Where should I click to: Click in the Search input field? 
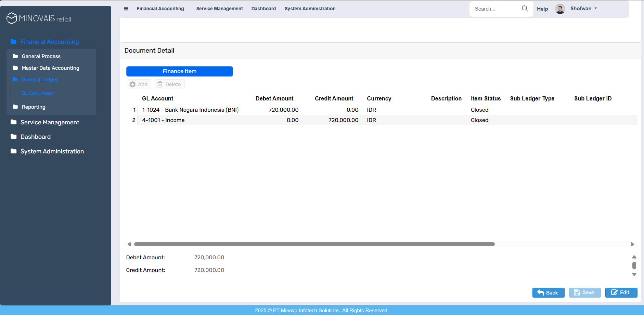click(x=495, y=9)
